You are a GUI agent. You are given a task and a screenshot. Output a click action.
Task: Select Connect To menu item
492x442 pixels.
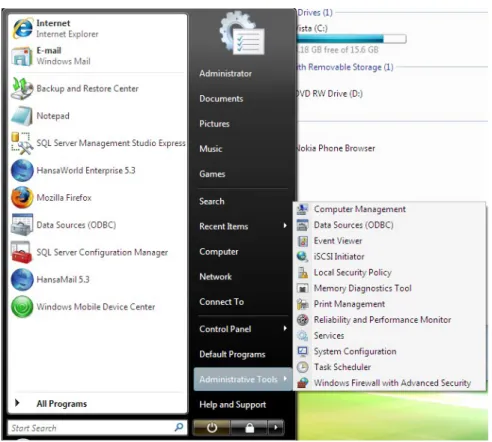click(x=222, y=302)
